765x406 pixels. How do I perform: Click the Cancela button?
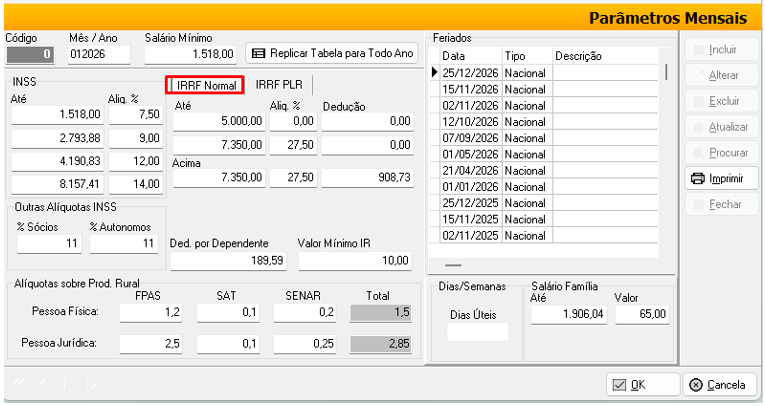717,384
